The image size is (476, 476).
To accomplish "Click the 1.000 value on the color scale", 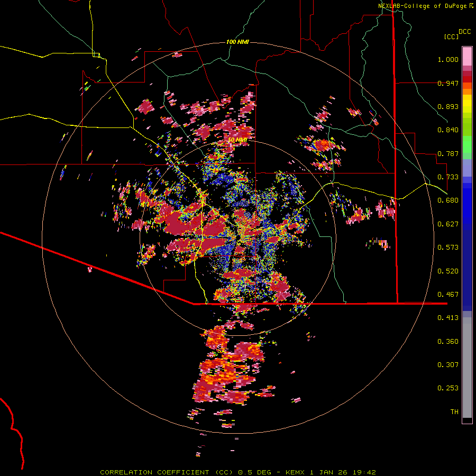I will tap(448, 59).
